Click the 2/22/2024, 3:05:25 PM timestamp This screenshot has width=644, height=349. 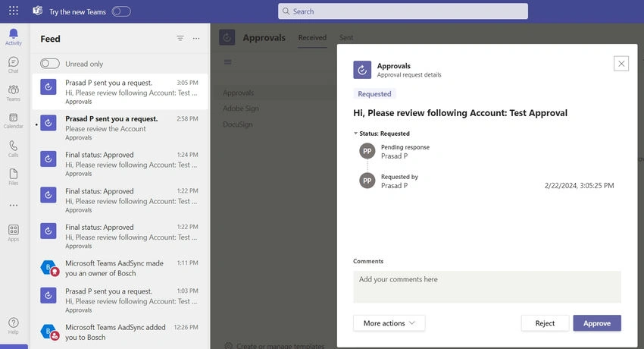coord(579,186)
